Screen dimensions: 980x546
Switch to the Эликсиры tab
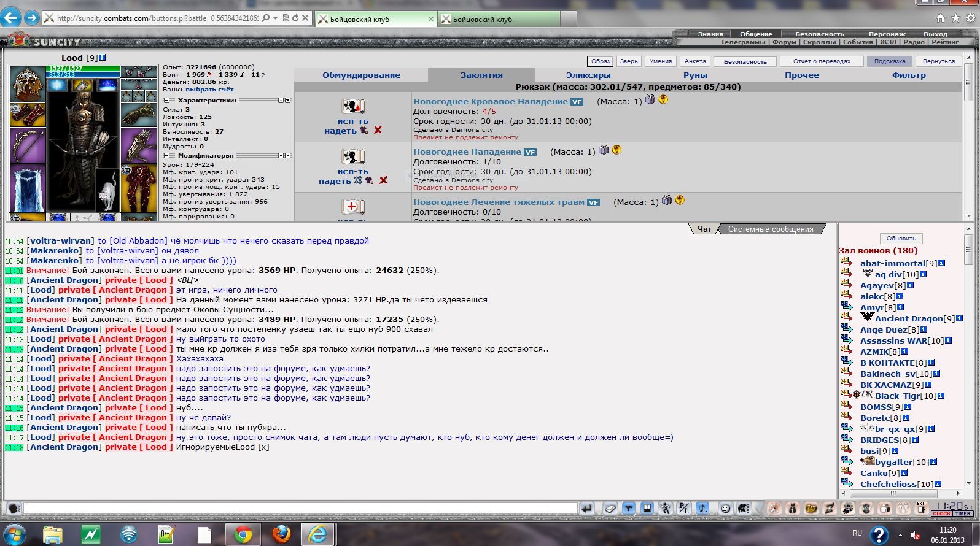click(x=588, y=75)
